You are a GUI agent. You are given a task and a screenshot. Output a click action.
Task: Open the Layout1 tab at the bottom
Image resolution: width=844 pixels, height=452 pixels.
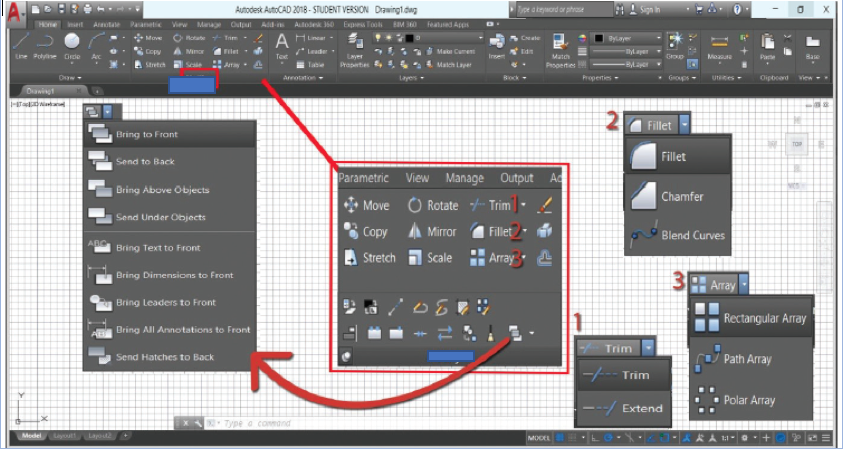pos(66,437)
